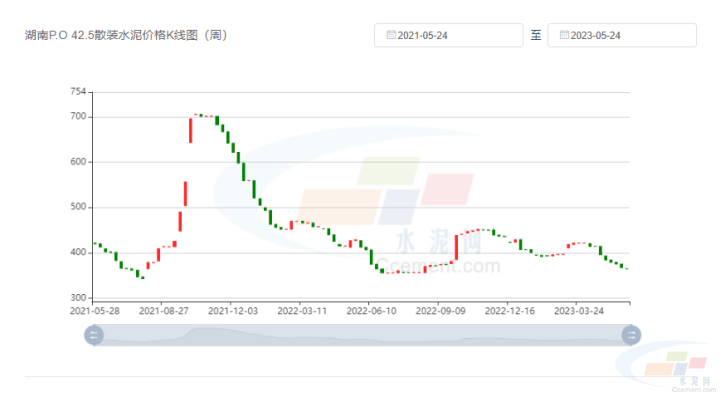Viewport: 726px width, 402px height.
Task: Click the 2022-09-09 x-axis date label
Action: tap(440, 311)
